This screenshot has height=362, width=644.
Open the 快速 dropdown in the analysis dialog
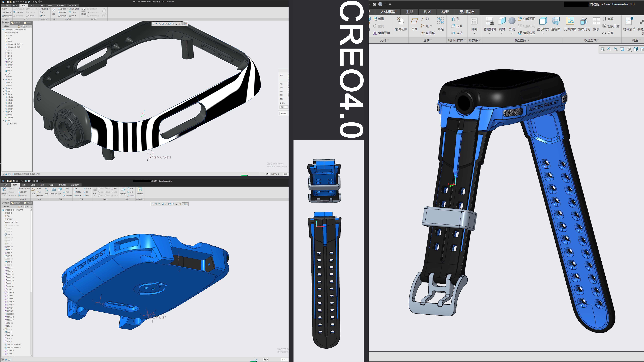tap(287, 107)
